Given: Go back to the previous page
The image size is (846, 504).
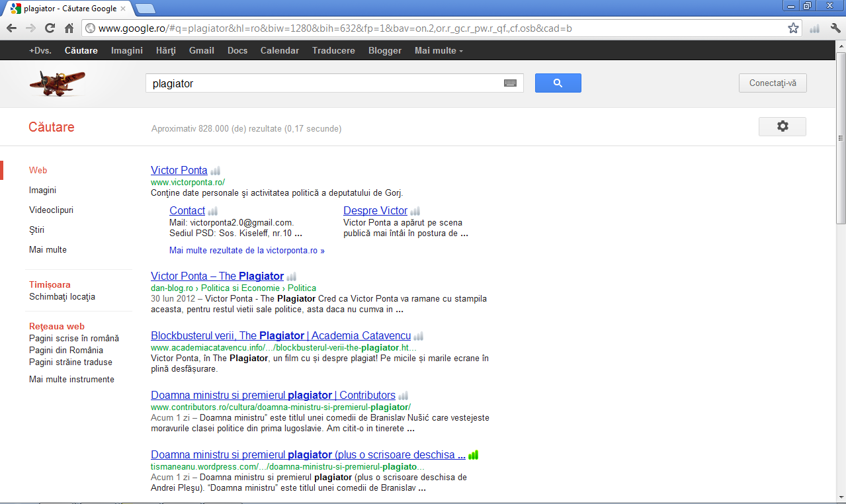Looking at the screenshot, I should click(x=11, y=28).
